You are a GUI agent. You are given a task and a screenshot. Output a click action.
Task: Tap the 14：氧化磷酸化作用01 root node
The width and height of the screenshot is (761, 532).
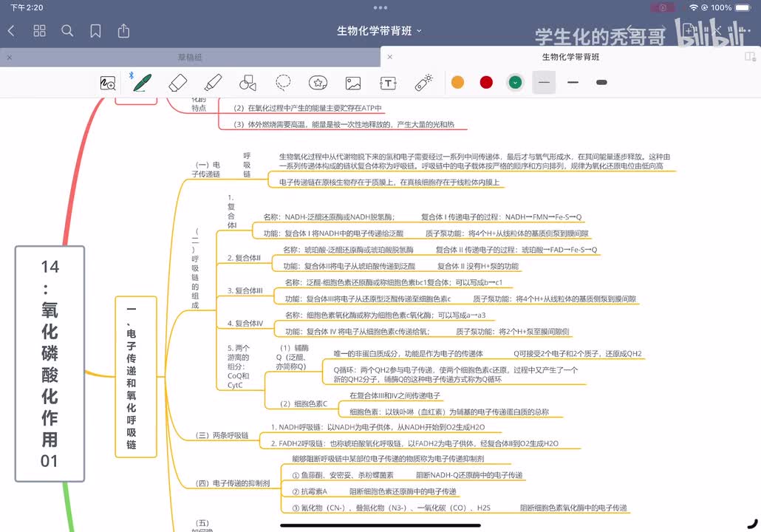[50, 364]
